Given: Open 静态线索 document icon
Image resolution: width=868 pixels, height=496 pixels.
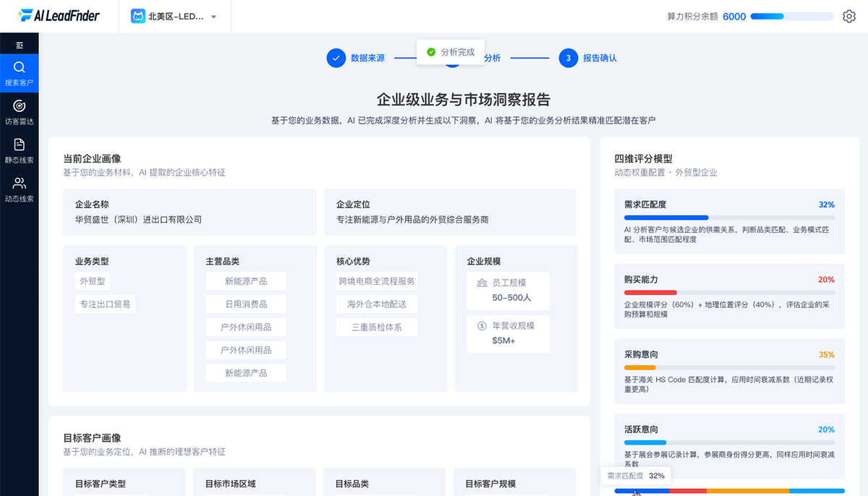Looking at the screenshot, I should point(20,145).
